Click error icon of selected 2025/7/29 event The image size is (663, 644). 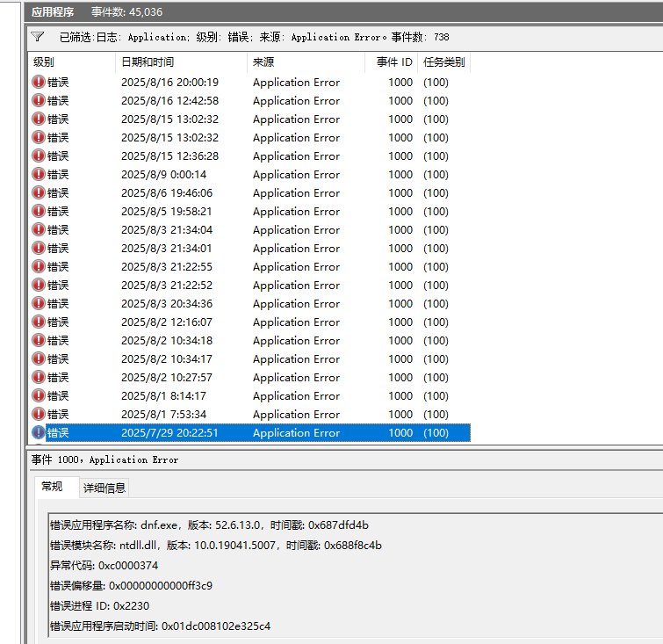click(39, 432)
